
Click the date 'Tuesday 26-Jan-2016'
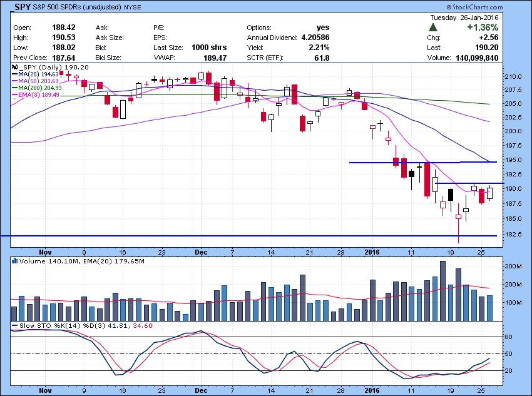coord(464,18)
